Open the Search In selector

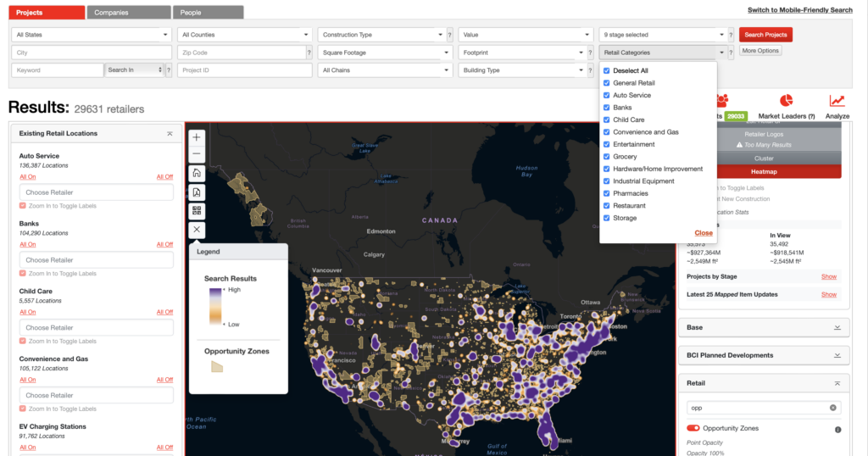[x=135, y=70]
